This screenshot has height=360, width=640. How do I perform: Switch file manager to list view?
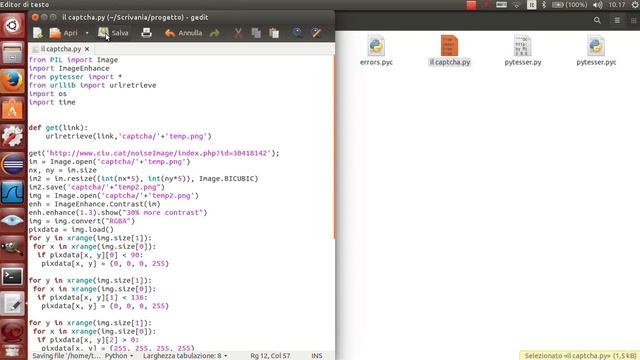click(x=617, y=20)
